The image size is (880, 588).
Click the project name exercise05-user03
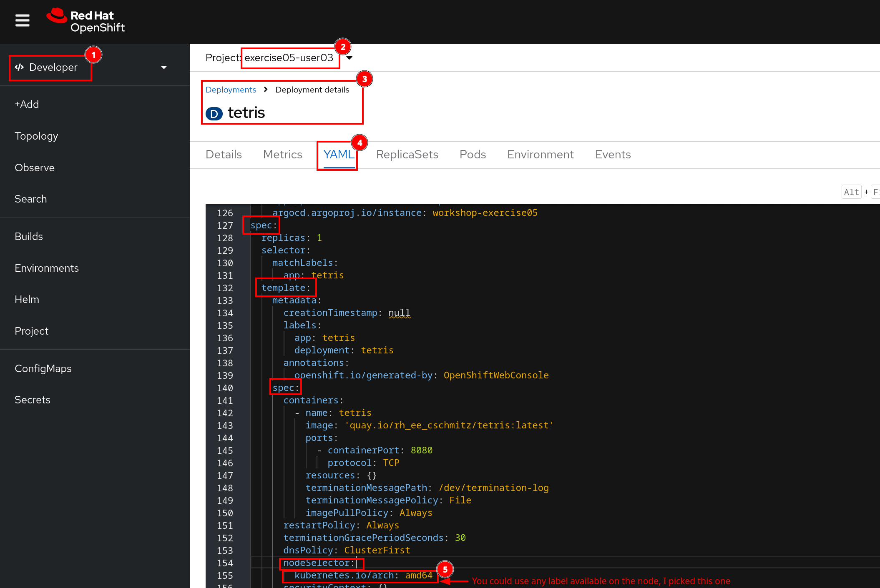pyautogui.click(x=289, y=58)
